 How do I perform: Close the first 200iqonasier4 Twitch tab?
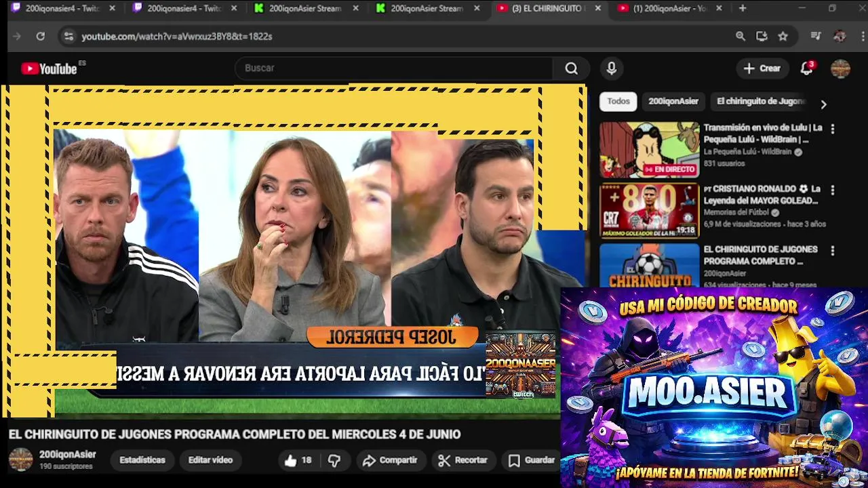[112, 8]
